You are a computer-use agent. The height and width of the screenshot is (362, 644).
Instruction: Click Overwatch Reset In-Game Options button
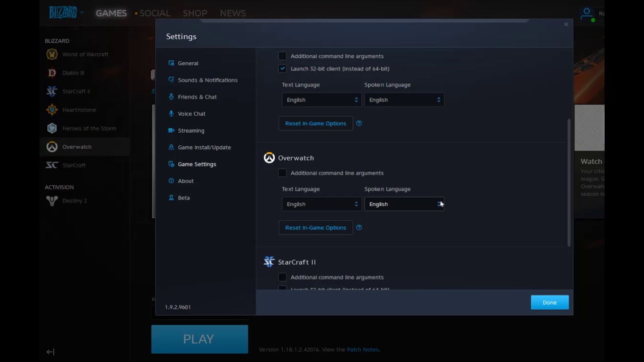pyautogui.click(x=315, y=228)
